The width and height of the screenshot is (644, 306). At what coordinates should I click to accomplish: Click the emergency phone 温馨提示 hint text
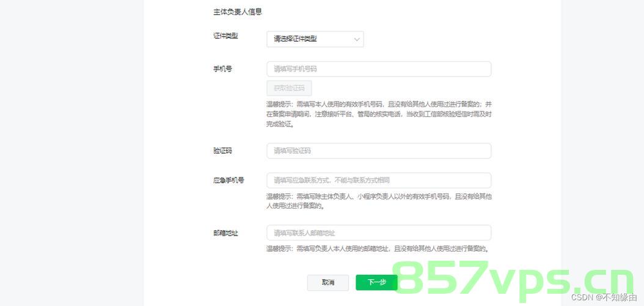[x=379, y=201]
